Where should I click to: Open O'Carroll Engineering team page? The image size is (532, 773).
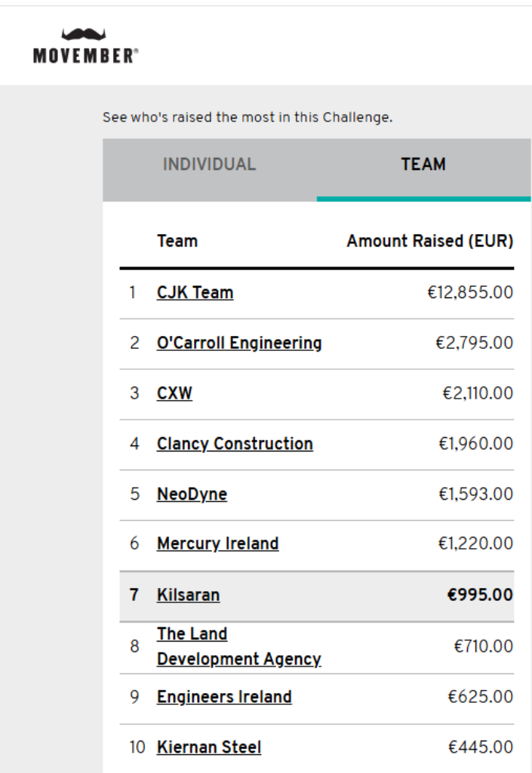click(239, 343)
